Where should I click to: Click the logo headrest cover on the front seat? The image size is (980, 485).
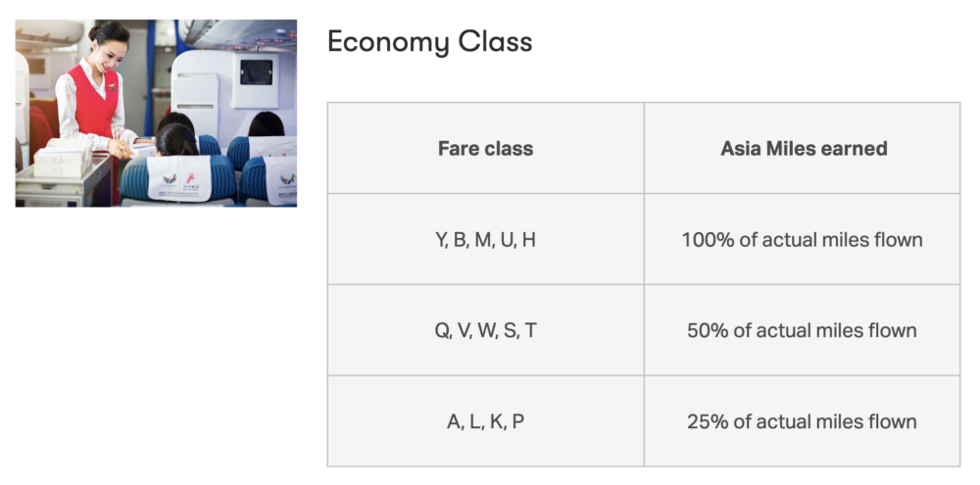tap(178, 178)
